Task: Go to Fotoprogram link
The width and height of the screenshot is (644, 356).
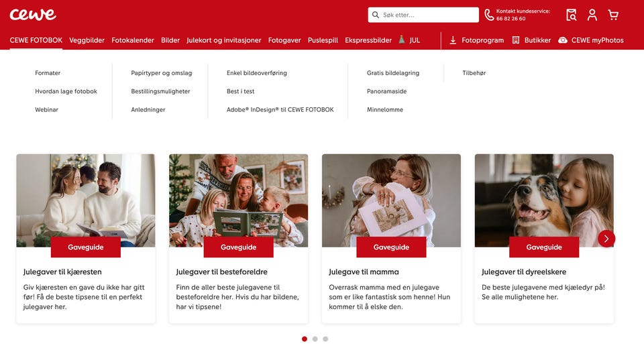Action: 482,40
